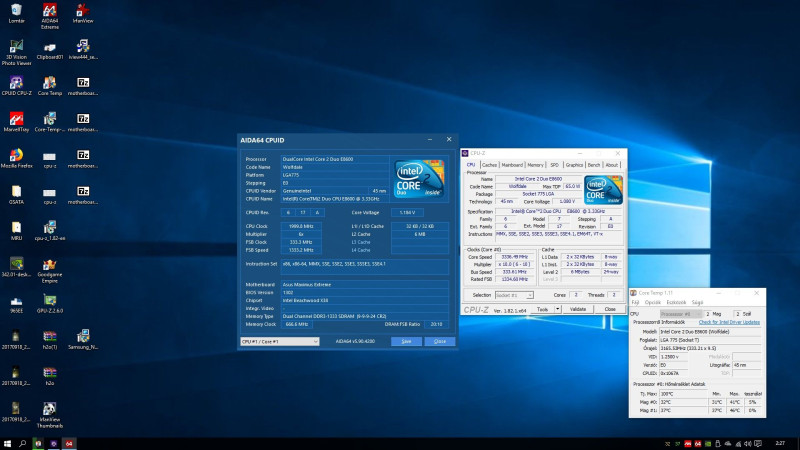
Task: Select 342.01-desktop NVIDIA driver icon
Action: (16, 267)
